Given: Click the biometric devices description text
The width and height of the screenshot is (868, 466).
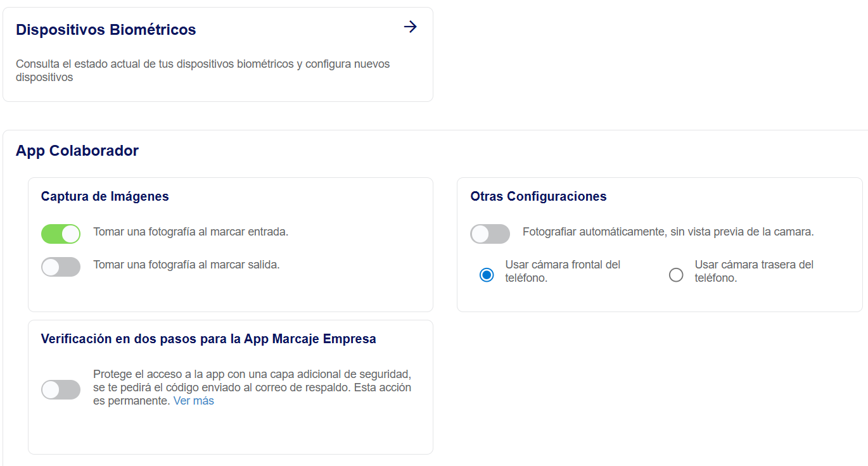Looking at the screenshot, I should (203, 71).
